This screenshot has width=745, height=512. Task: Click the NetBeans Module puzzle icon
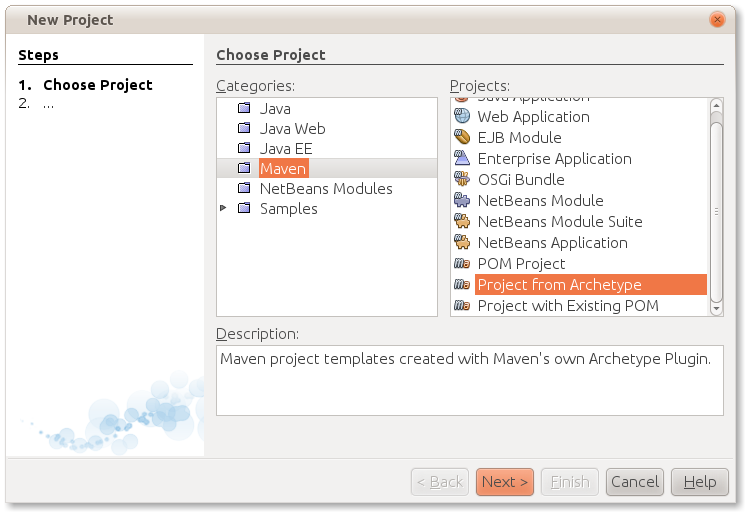462,200
